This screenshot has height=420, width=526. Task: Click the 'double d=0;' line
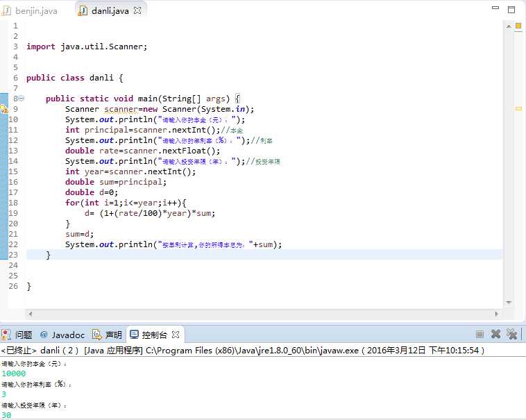pyautogui.click(x=92, y=192)
